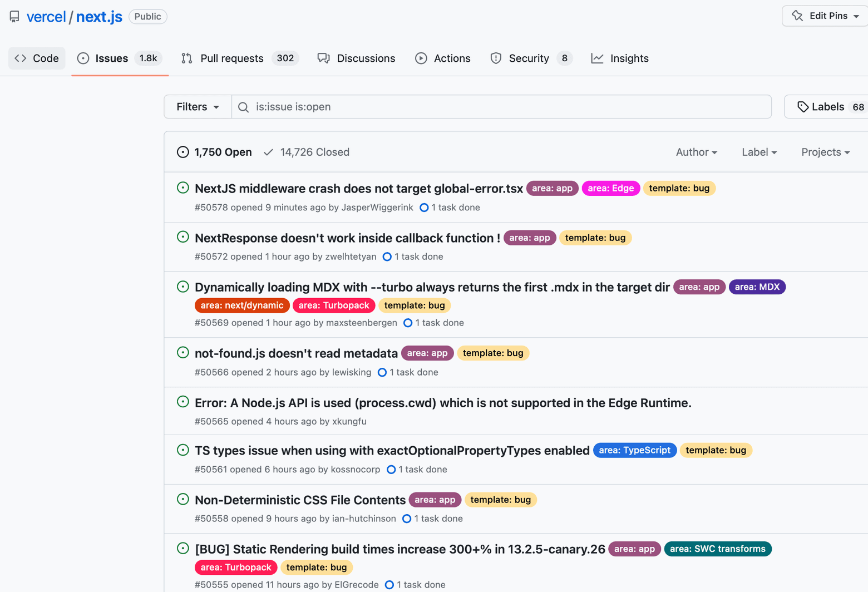Click the tag icon on Labels button

tap(803, 107)
